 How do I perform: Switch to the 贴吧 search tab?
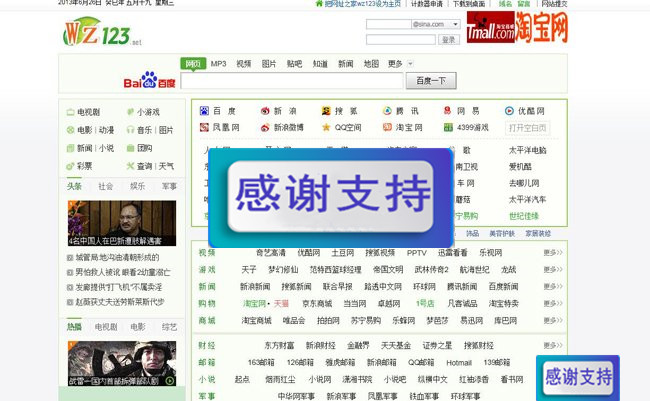pyautogui.click(x=294, y=64)
